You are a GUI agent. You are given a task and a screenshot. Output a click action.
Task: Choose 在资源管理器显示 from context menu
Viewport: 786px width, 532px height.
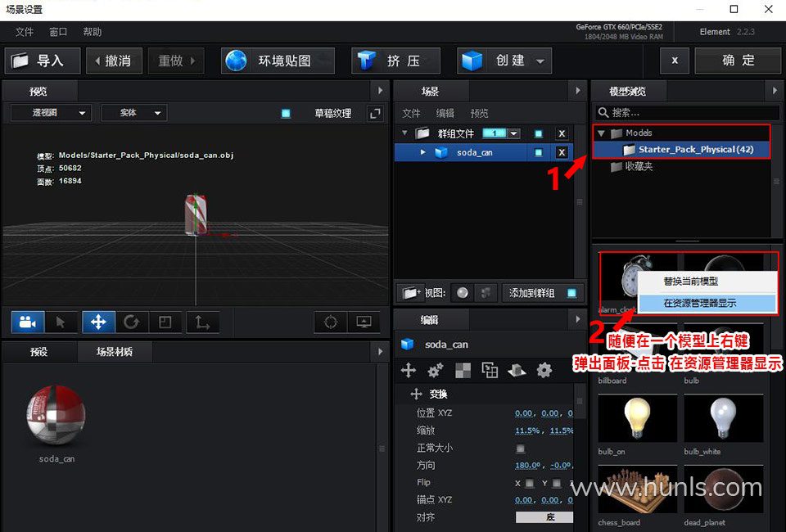click(699, 303)
